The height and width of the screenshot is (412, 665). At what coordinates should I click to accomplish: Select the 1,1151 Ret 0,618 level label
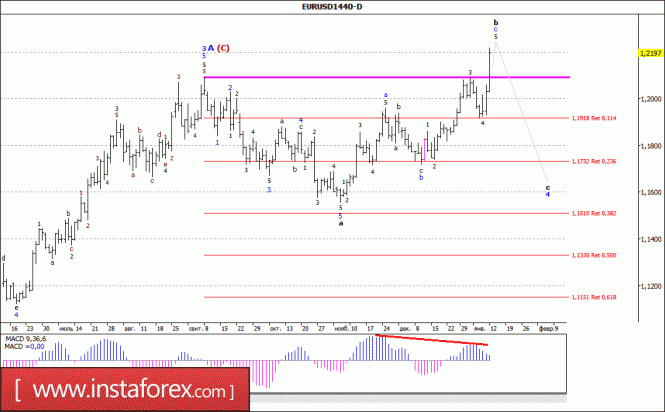pos(594,297)
